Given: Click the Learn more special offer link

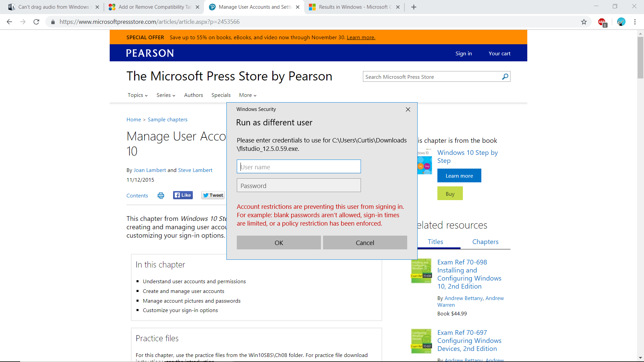Looking at the screenshot, I should click(361, 38).
